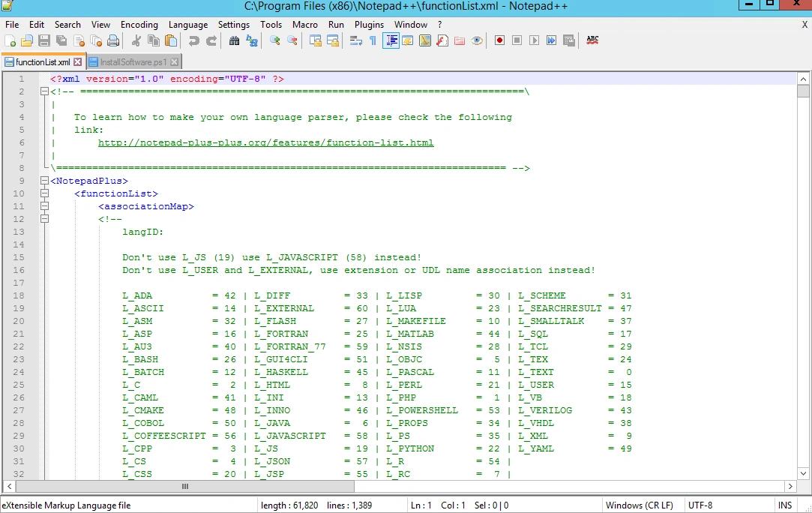Viewport: 812px width, 513px height.
Task: Undo the last action with the Undo arrow
Action: coord(193,41)
